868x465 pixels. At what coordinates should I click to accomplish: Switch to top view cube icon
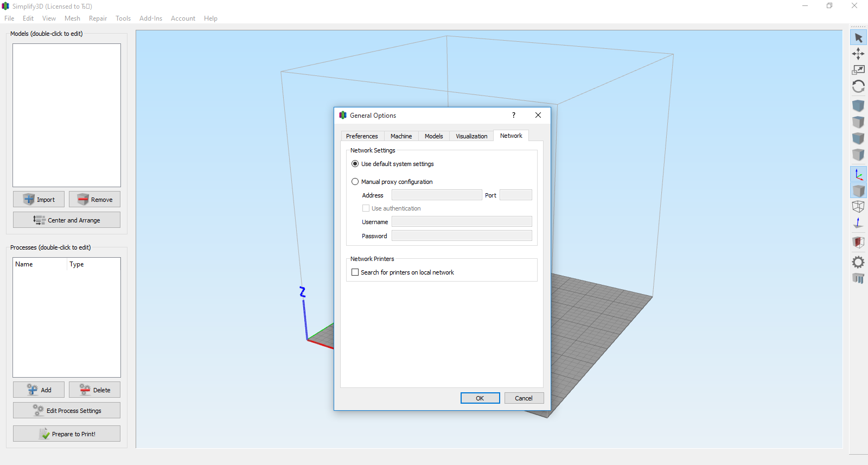858,122
